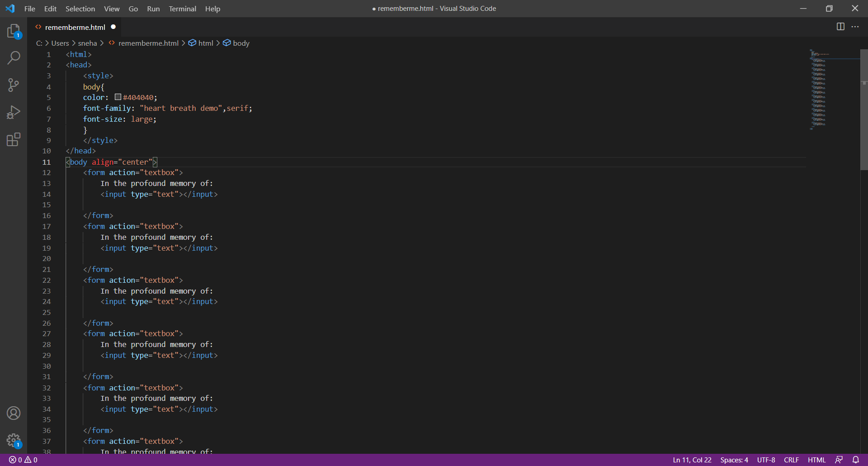
Task: Click the Ln 11, Col 22 status indicator
Action: 692,460
